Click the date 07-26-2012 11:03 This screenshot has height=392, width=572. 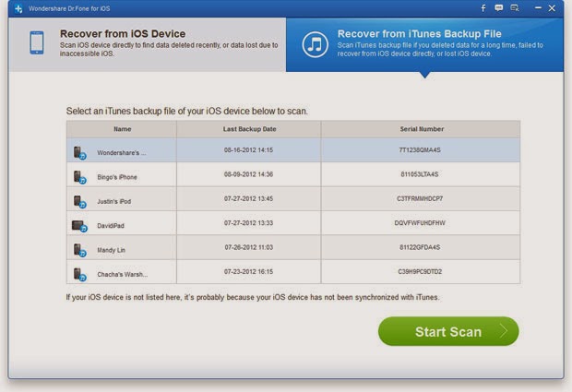pos(248,247)
